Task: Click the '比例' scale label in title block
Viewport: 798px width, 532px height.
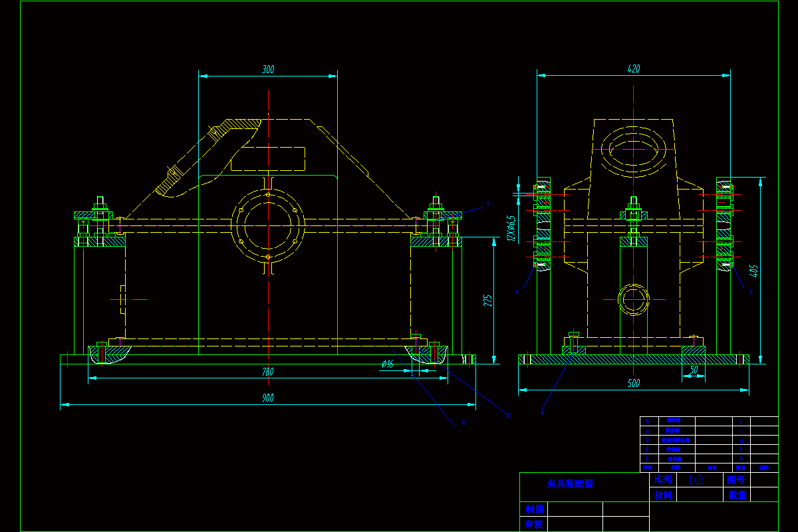Action: [x=663, y=479]
